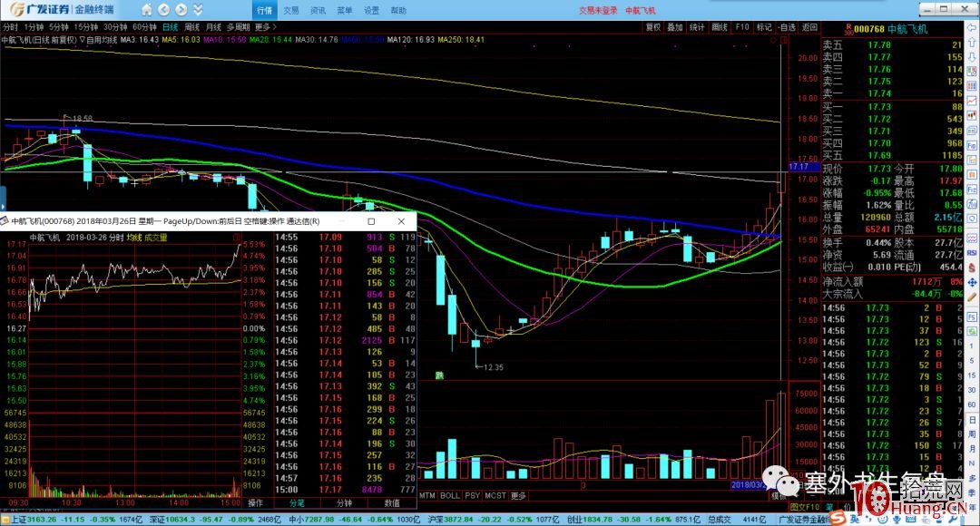Expand 更多 period options in top bar
Viewport: 980px width, 526px height.
pos(265,27)
